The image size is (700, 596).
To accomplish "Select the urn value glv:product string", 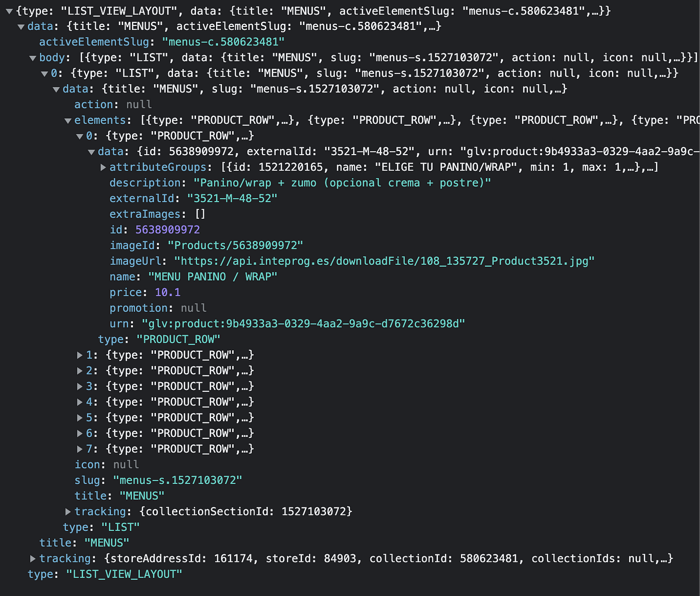I will pyautogui.click(x=304, y=323).
